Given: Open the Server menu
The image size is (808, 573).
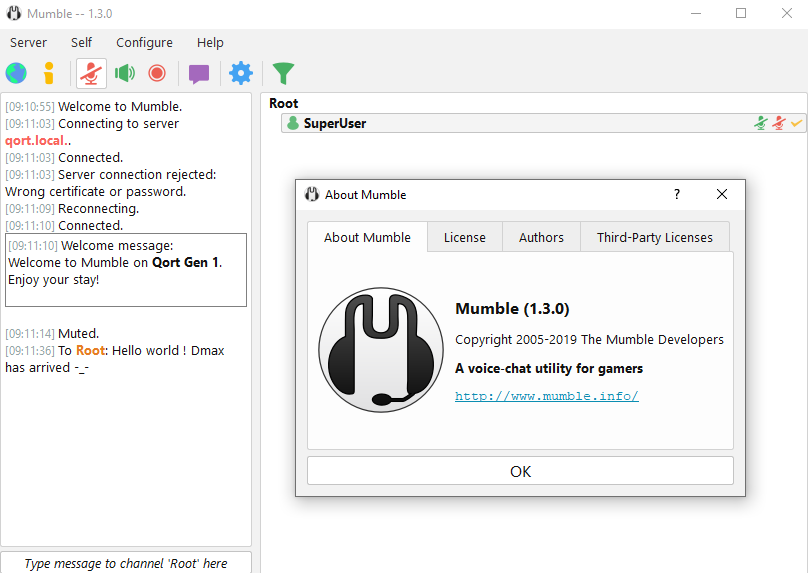Looking at the screenshot, I should point(28,43).
